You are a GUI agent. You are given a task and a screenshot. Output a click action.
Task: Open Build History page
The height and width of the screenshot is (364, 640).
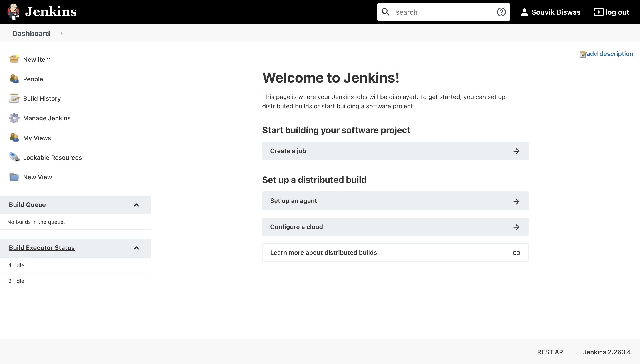pos(42,99)
